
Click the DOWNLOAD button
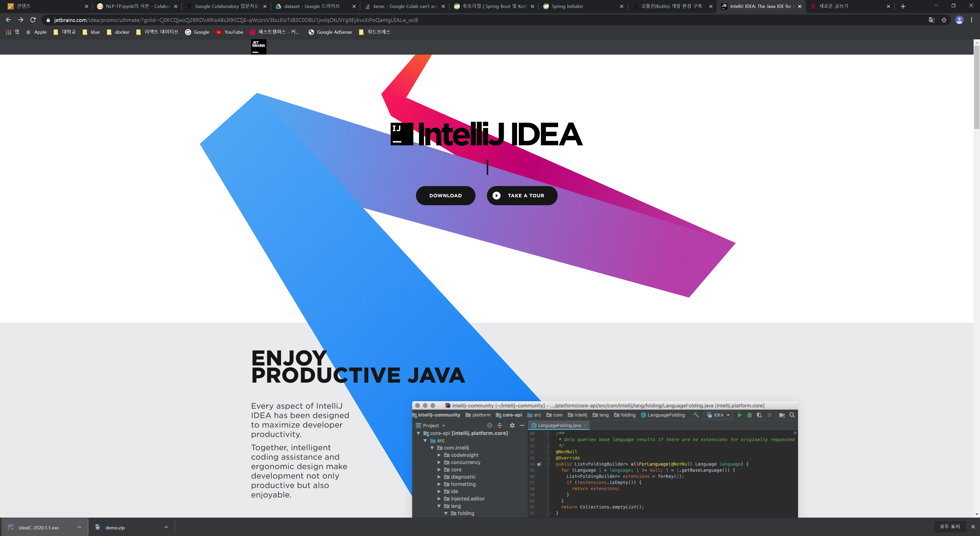click(445, 196)
